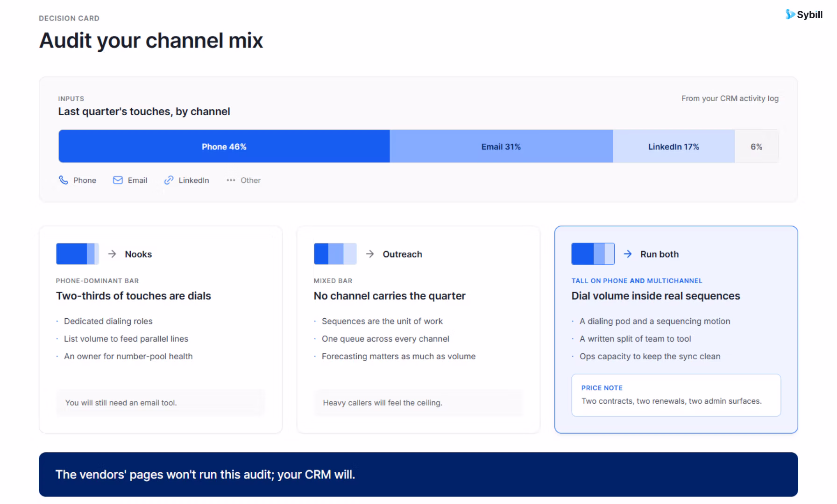The image size is (837, 504).
Task: Click 'Dedicated dialing roles' bullet
Action: tap(108, 321)
